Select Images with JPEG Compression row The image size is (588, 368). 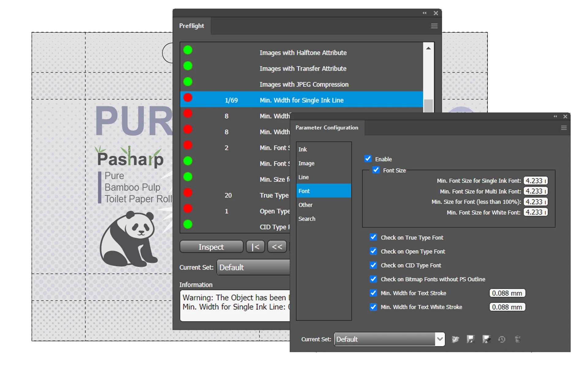click(302, 84)
